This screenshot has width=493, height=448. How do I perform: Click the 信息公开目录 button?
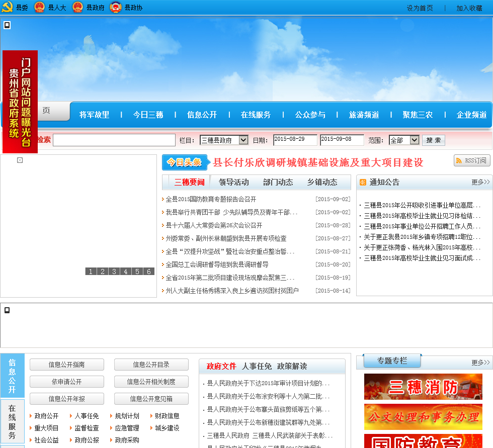pos(151,365)
